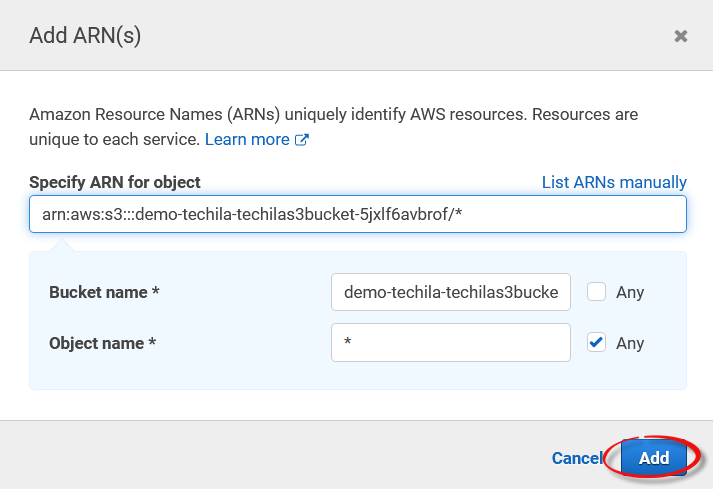Enable the Any checkbox for Bucket name
Screen dimensions: 713x489
click(597, 292)
